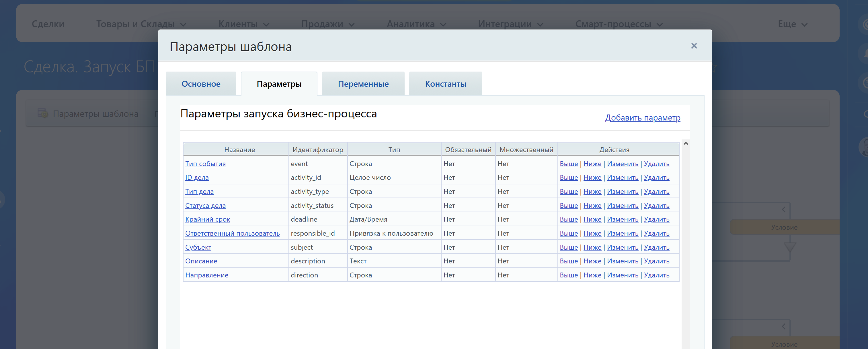Move activity_id parameter lower
The width and height of the screenshot is (868, 349).
point(592,178)
